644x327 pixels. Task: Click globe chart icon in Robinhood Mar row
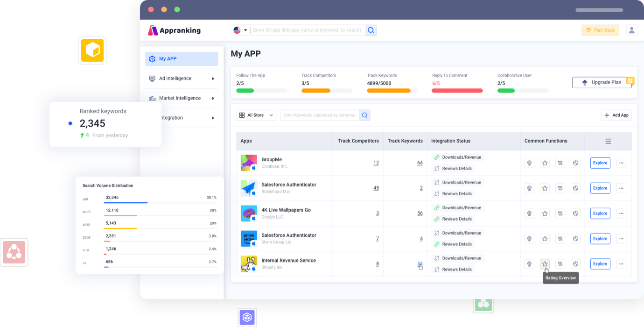coord(575,188)
